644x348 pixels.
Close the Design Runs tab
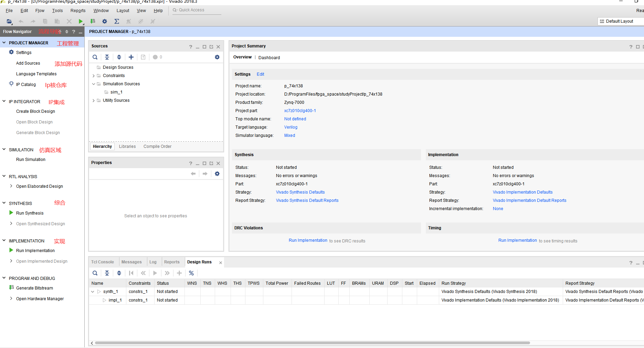tap(221, 263)
